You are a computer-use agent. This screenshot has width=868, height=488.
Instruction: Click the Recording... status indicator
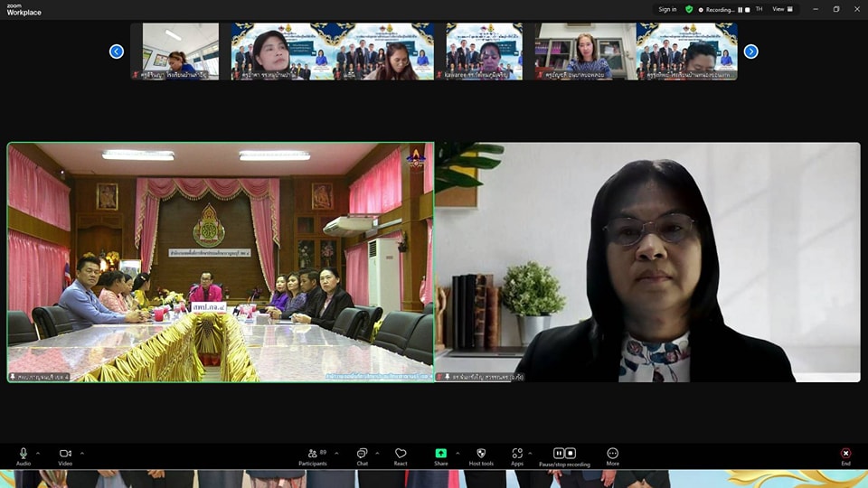pos(716,9)
